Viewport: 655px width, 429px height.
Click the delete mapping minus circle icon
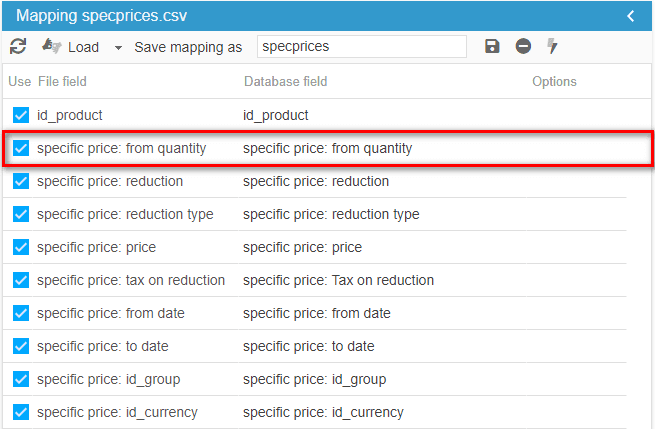523,47
